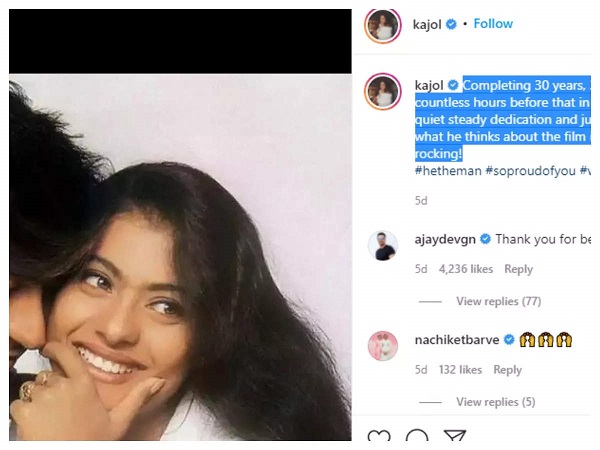Like the post with the heart icon
This screenshot has width=600, height=450.
(x=379, y=439)
